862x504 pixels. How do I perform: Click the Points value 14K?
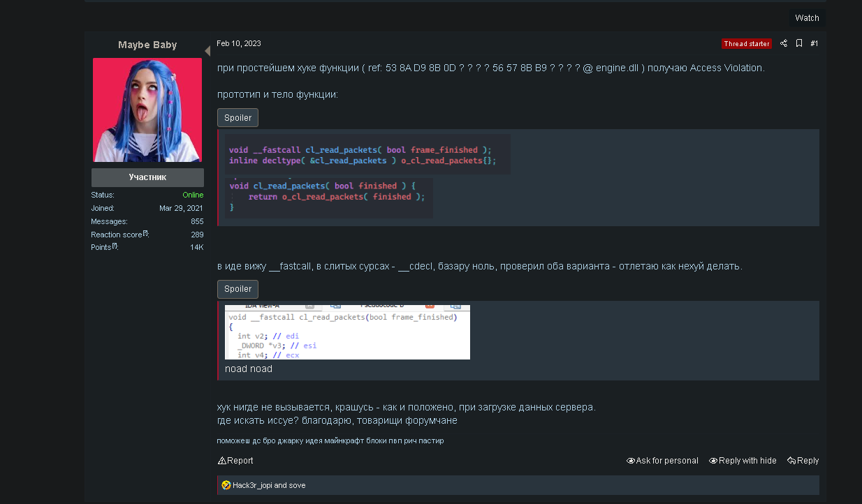coord(197,248)
